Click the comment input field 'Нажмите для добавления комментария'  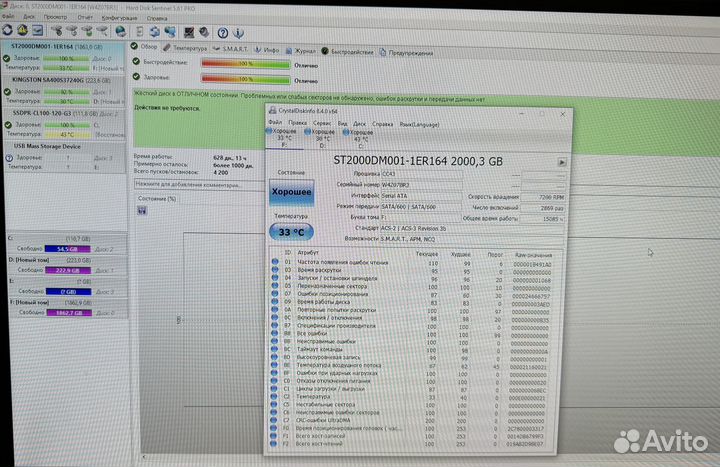click(x=199, y=185)
